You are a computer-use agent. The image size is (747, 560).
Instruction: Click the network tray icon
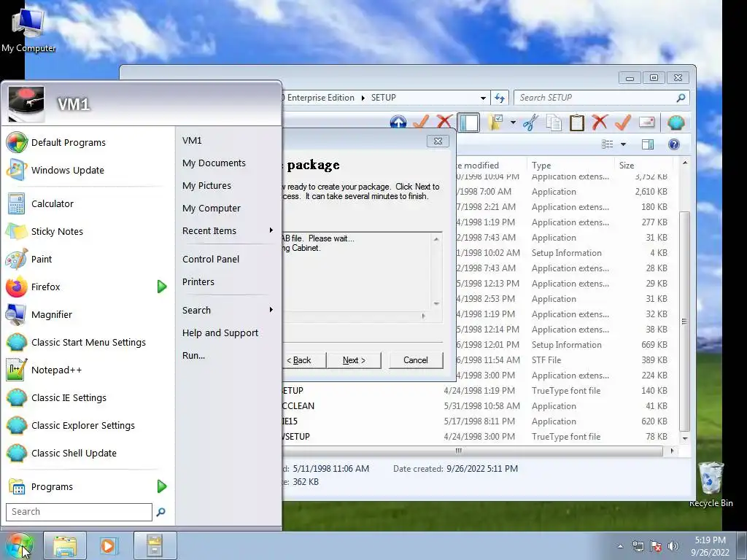coord(638,546)
